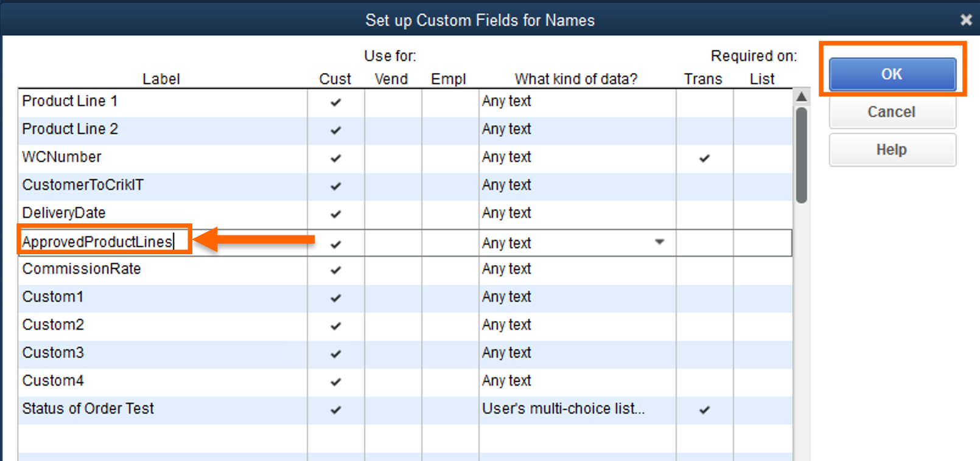
Task: Click the vertical scrollbar thumb
Action: click(802, 155)
